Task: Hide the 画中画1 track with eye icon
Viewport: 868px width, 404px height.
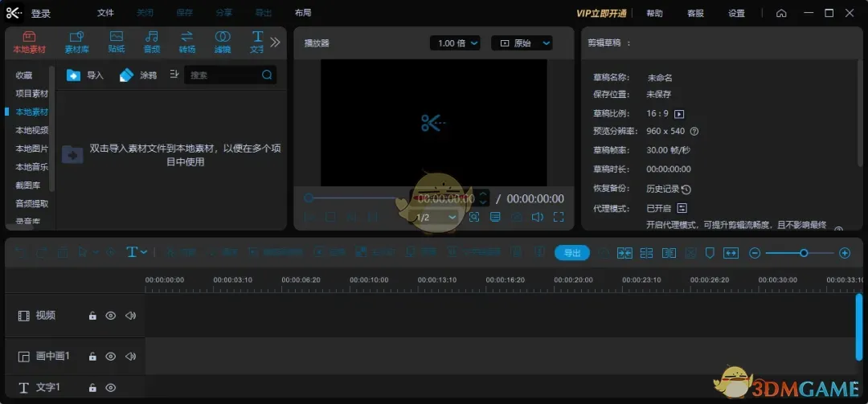Action: point(111,356)
